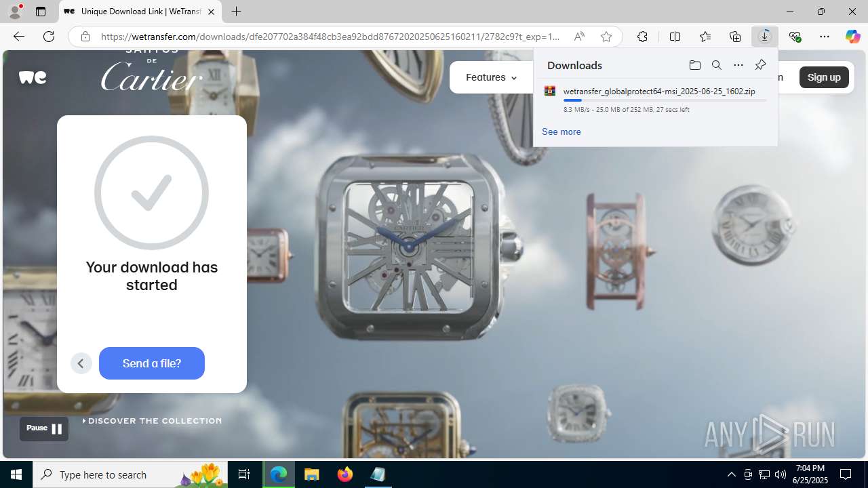
Task: Click the address bar URL
Action: (x=330, y=37)
